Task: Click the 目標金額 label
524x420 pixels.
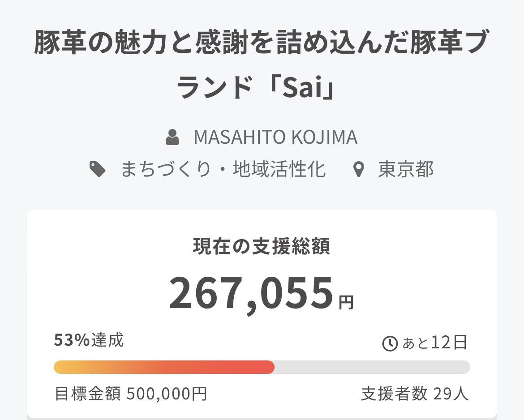Action: 87,394
